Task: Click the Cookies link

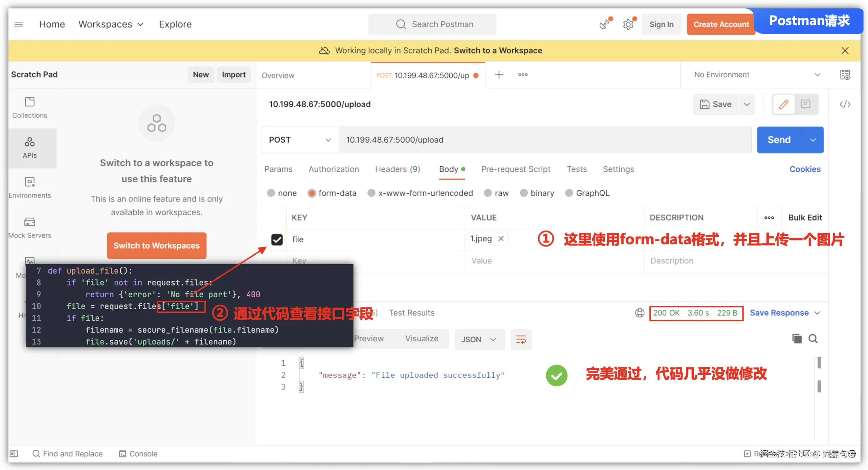Action: pyautogui.click(x=804, y=169)
